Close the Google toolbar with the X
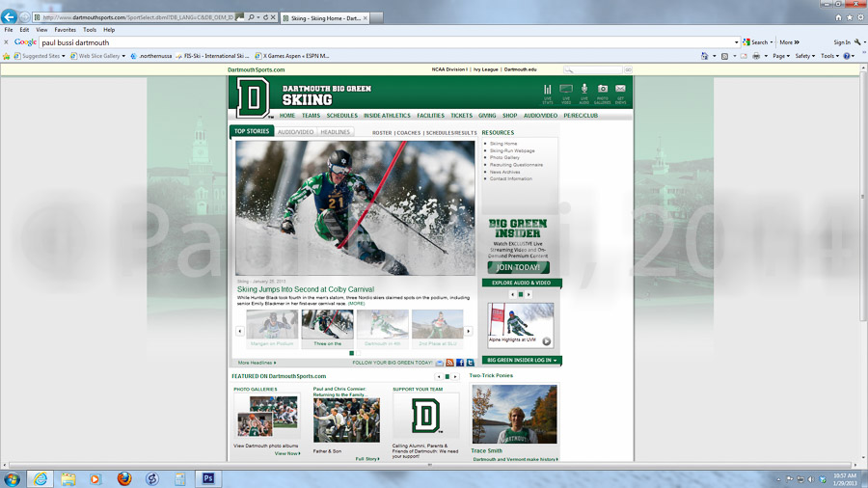 point(6,42)
